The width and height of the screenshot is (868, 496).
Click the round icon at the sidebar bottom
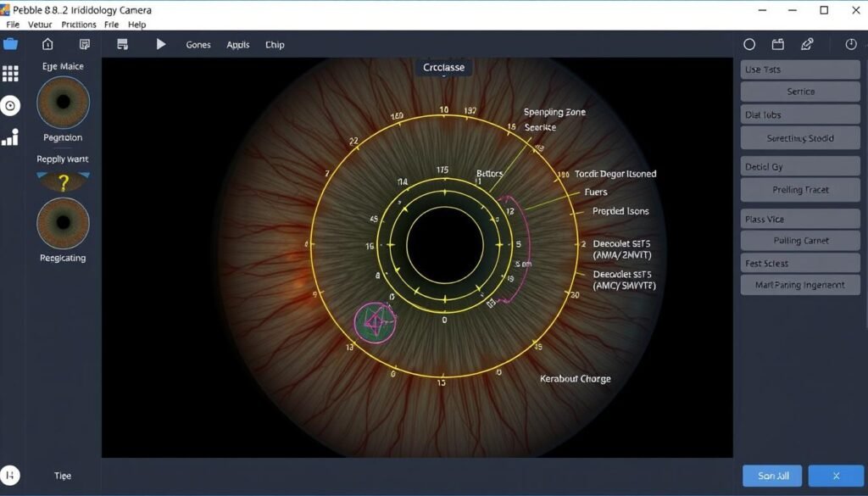pyautogui.click(x=10, y=475)
